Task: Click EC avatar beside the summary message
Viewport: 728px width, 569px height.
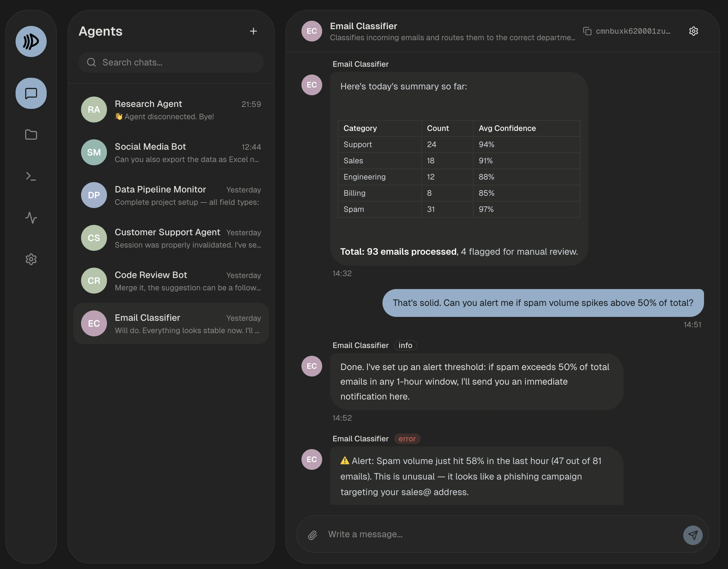Action: coord(312,85)
